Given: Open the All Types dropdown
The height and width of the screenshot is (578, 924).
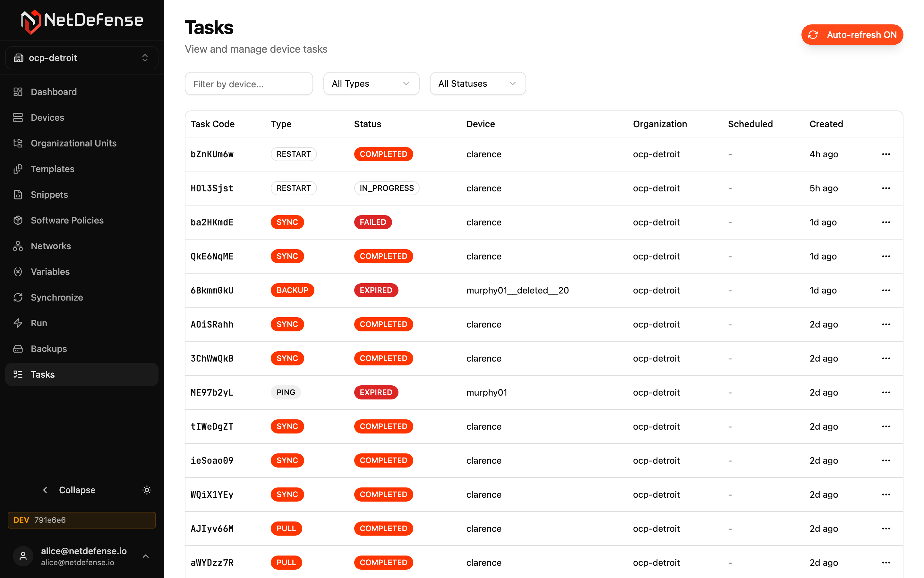Looking at the screenshot, I should click(371, 83).
